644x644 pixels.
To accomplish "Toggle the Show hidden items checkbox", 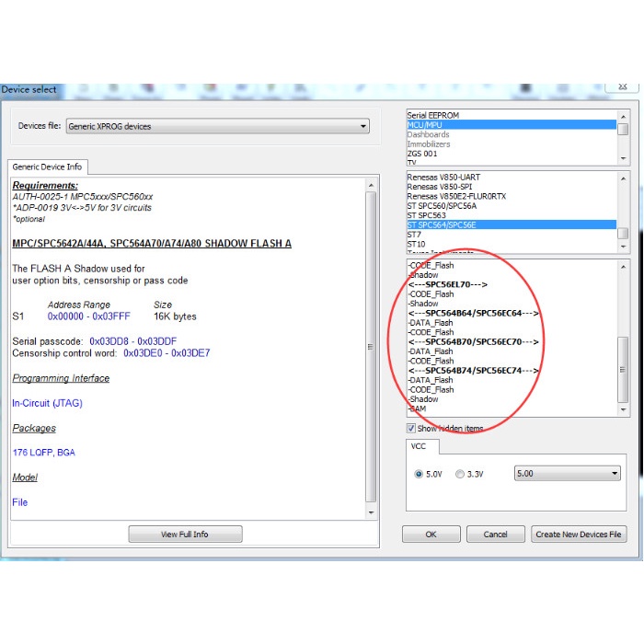I will pos(411,429).
